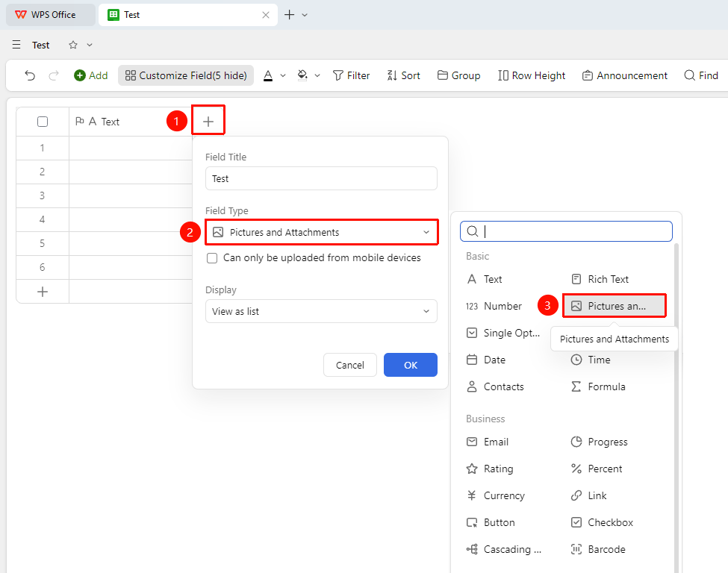
Task: Open the Group tool
Action: coord(458,75)
